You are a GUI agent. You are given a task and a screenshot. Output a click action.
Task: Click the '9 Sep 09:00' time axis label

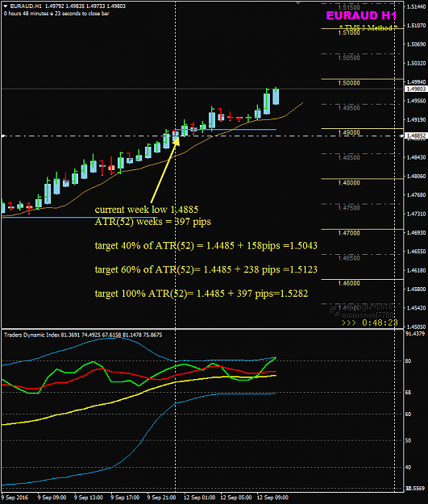[x=52, y=498]
